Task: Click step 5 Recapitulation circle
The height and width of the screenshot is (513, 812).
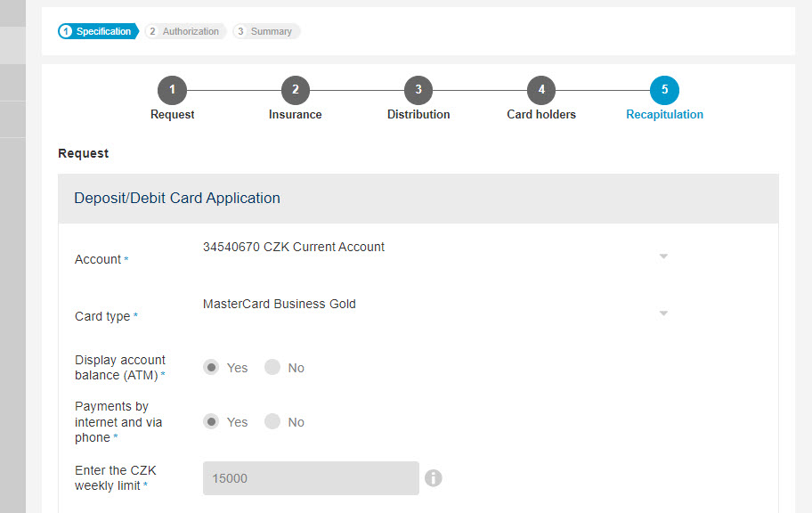Action: [x=664, y=90]
